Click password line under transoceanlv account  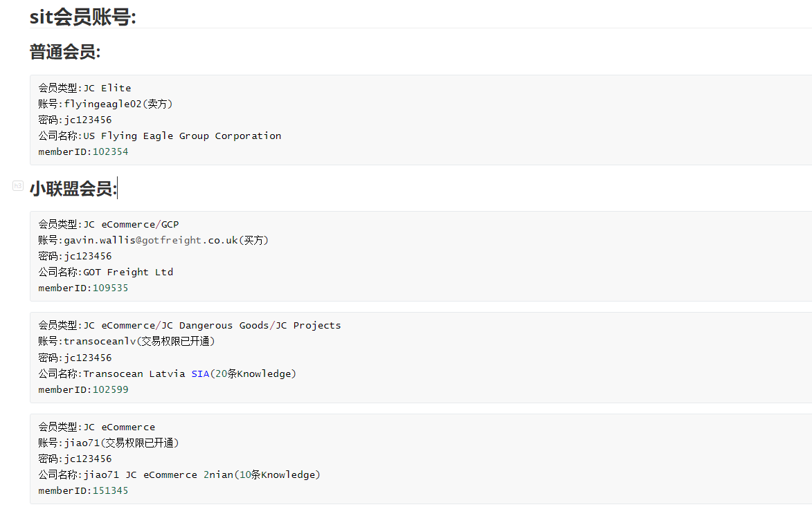pyautogui.click(x=75, y=358)
